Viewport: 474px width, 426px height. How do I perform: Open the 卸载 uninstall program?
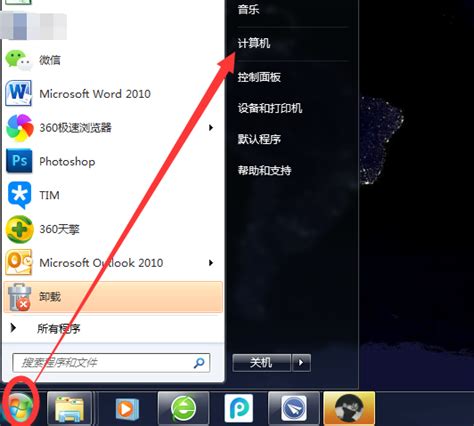click(x=113, y=297)
